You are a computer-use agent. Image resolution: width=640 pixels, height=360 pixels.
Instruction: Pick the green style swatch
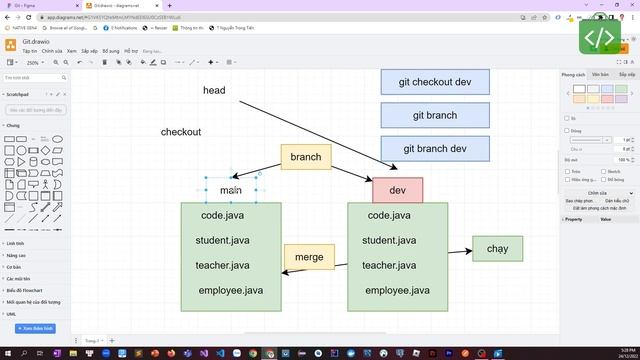[x=621, y=89]
